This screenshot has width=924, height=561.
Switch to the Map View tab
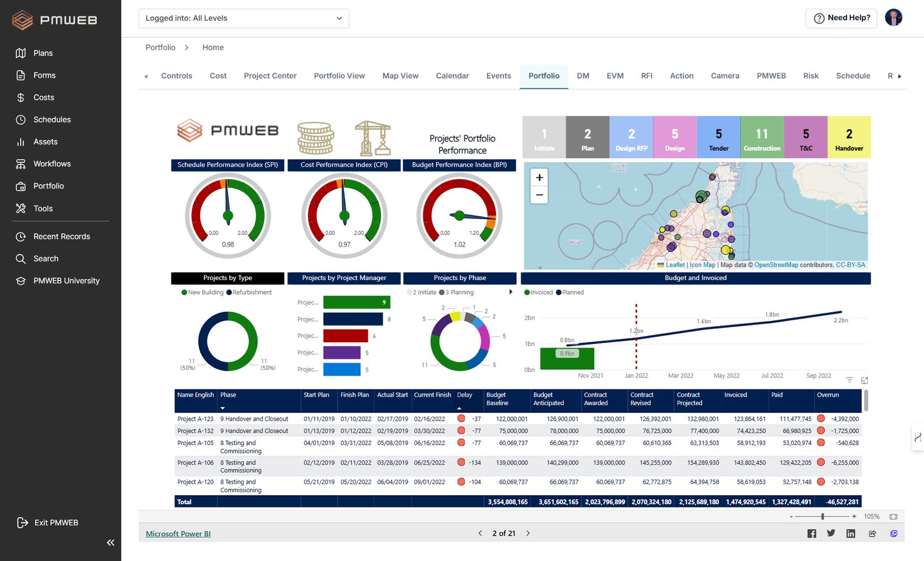(400, 76)
